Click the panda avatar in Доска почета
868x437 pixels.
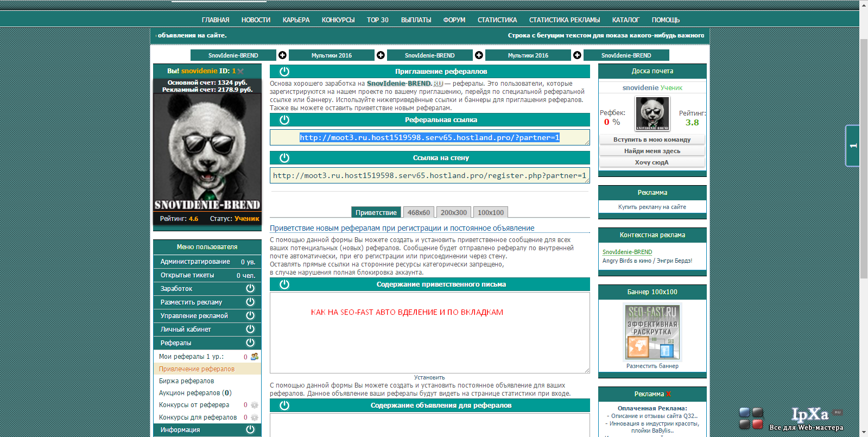[652, 113]
